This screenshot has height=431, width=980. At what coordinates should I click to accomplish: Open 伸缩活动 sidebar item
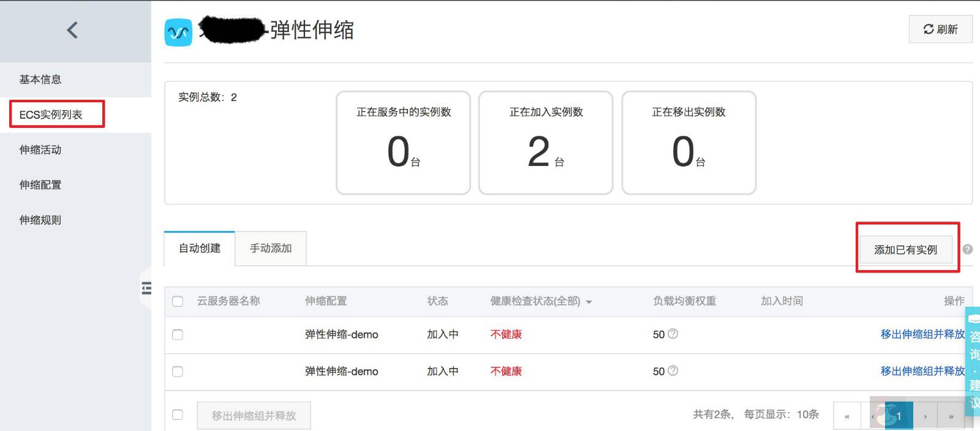coord(75,150)
